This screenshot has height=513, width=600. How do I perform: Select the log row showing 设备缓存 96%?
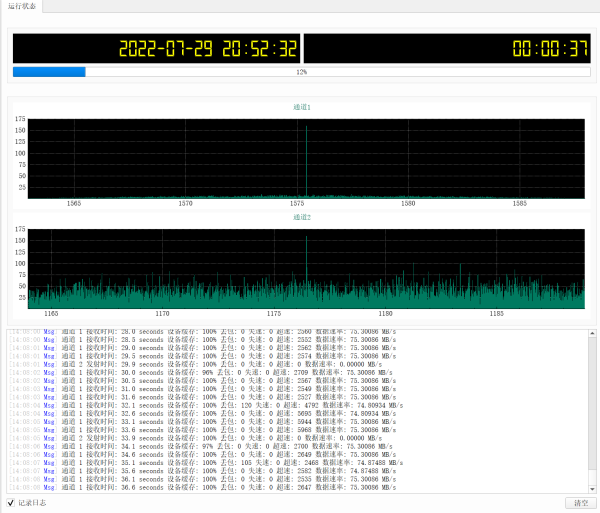(x=200, y=372)
